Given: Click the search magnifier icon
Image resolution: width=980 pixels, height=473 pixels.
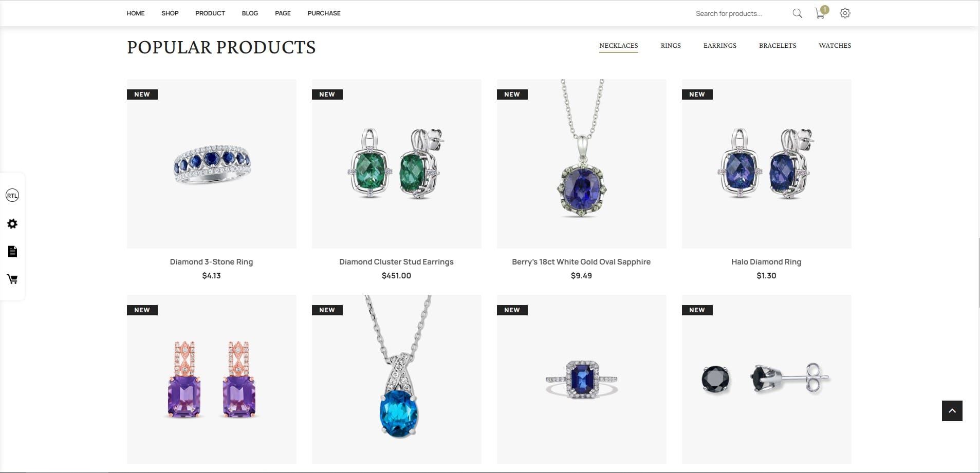Looking at the screenshot, I should (x=797, y=13).
